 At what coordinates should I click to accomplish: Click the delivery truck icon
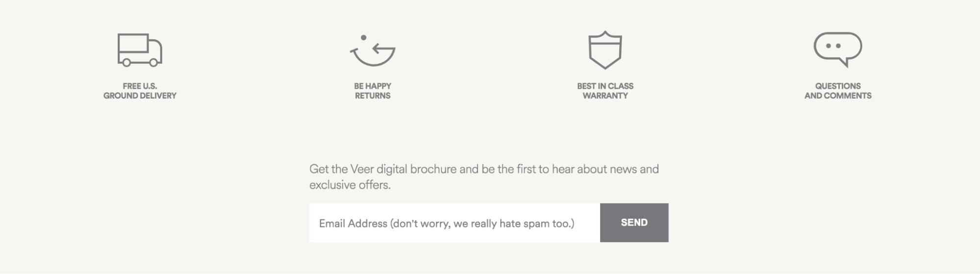(140, 50)
